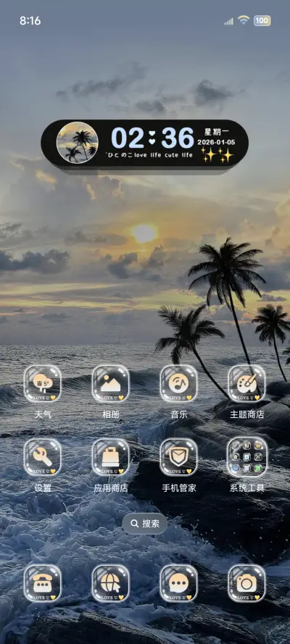This screenshot has width=290, height=644.
Task: Open the browser globe dock icon
Action: point(110,583)
